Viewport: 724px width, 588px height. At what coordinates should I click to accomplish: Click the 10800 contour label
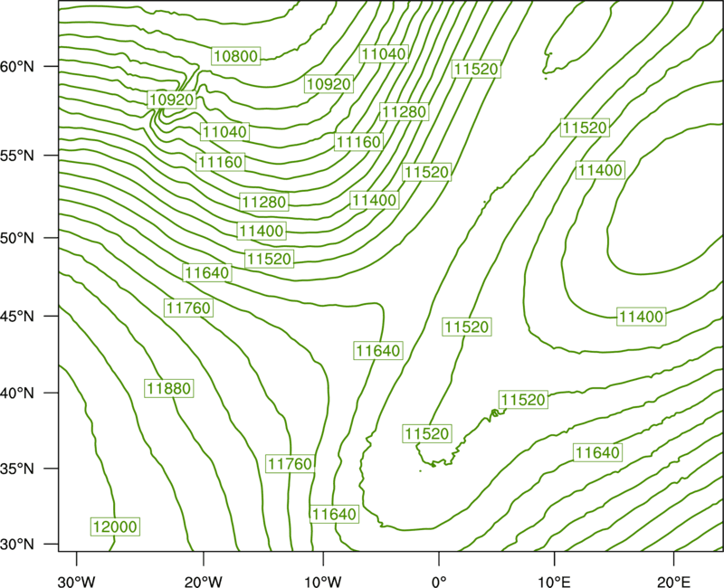click(236, 56)
